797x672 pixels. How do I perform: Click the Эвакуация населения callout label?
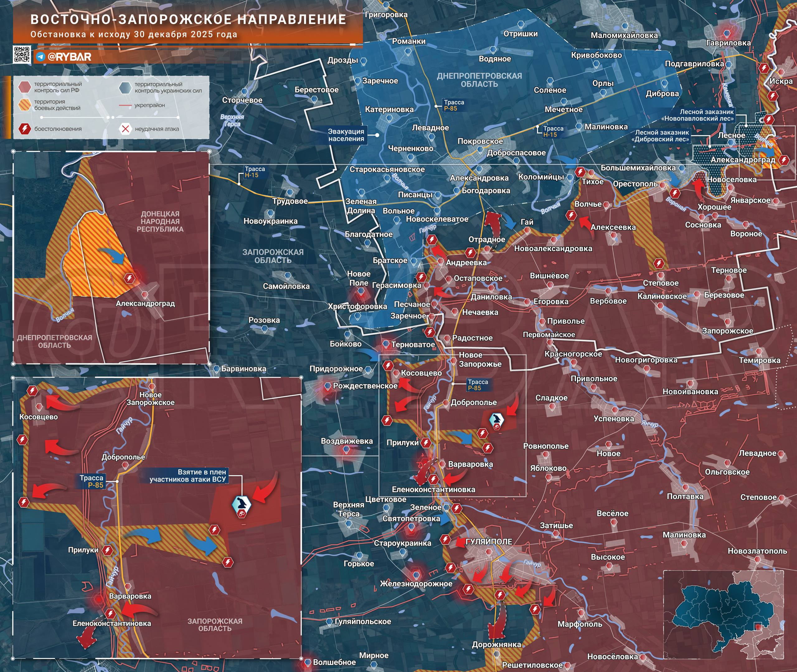pos(346,135)
